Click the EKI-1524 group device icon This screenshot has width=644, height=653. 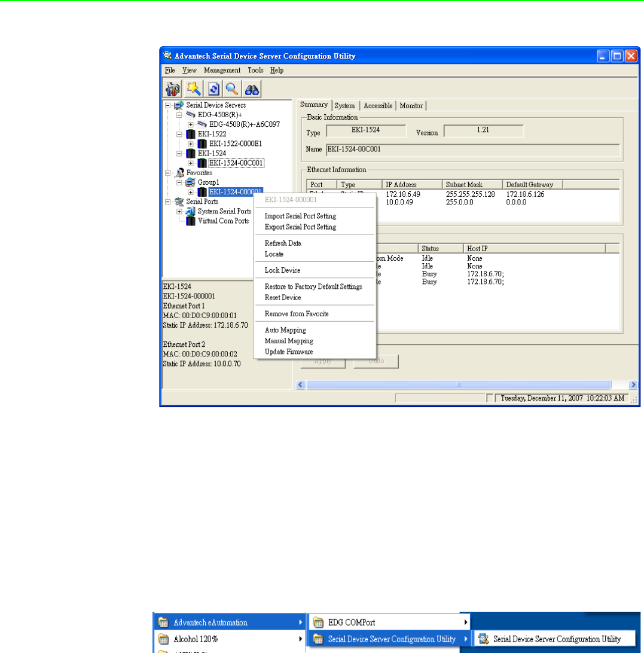190,153
